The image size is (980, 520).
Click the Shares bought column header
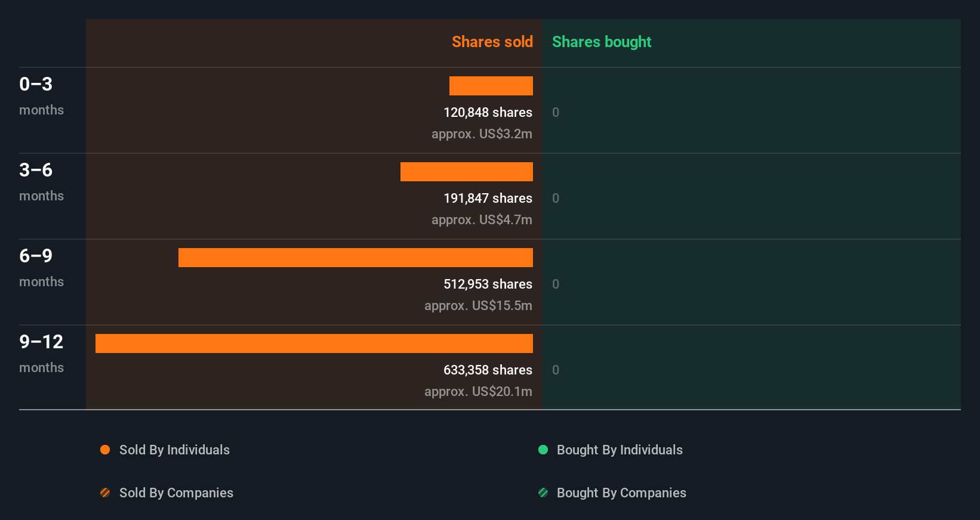[602, 42]
